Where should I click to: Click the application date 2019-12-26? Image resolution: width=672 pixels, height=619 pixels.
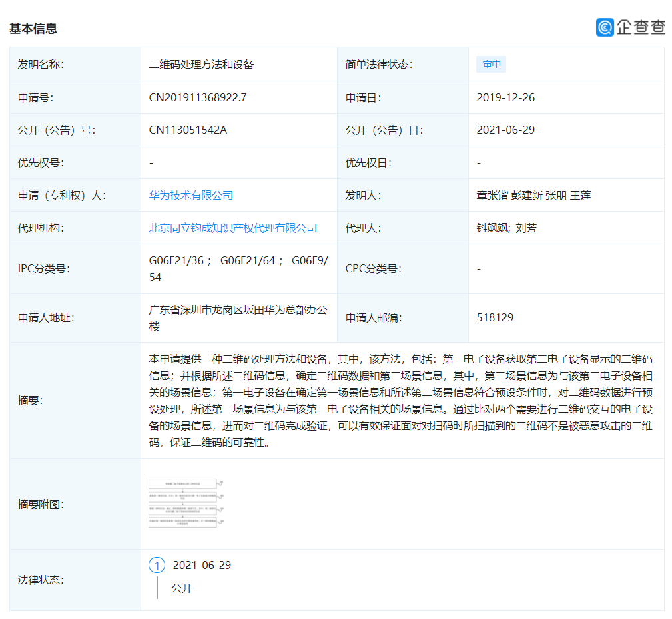(x=505, y=97)
